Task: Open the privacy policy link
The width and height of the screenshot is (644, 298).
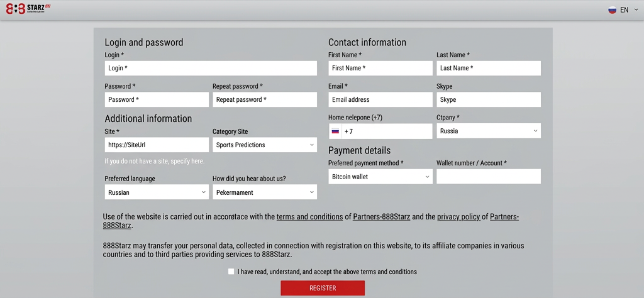Action: (x=458, y=217)
